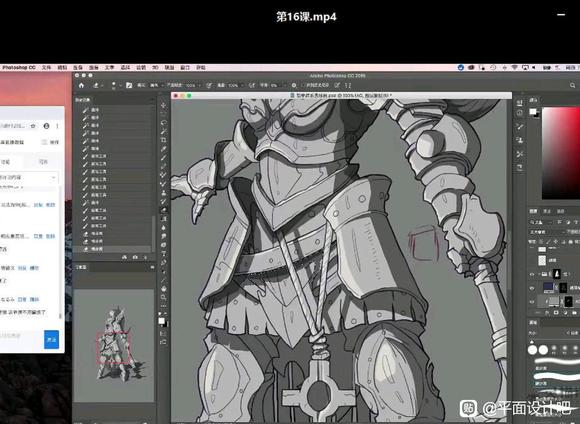This screenshot has width=580, height=424.
Task: Select the Eyedropper tool
Action: (x=163, y=149)
